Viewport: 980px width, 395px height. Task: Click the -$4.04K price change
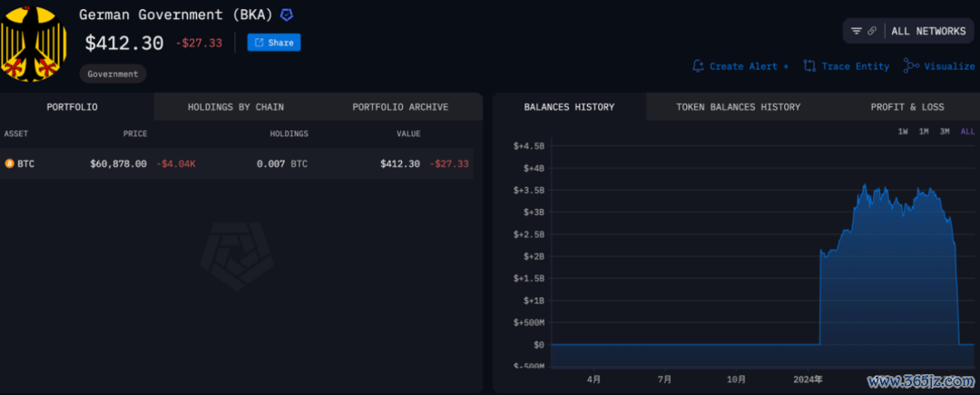click(176, 163)
